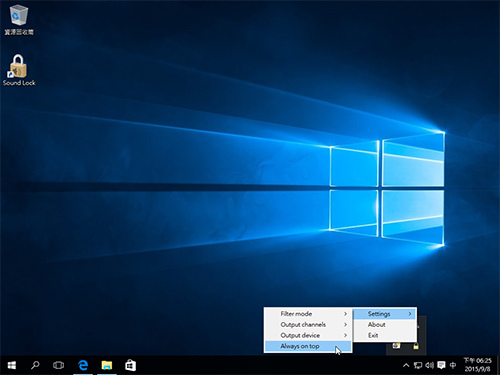500x375 pixels.
Task: Click the network status tray icon
Action: pyautogui.click(x=418, y=365)
